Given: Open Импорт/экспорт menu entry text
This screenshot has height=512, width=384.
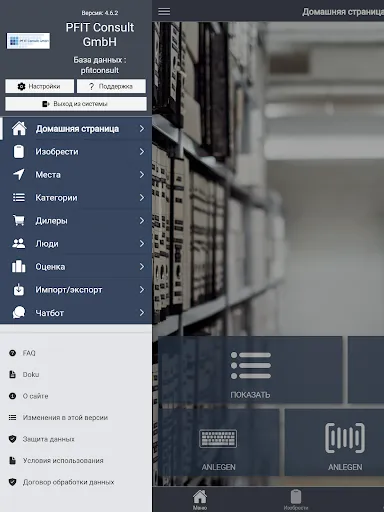Looking at the screenshot, I should pyautogui.click(x=69, y=290).
